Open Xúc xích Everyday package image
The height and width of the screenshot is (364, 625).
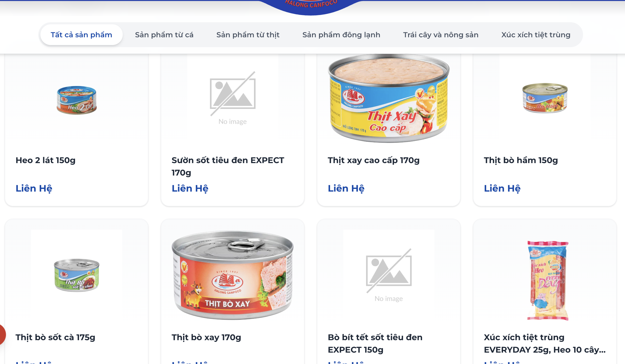point(548,281)
